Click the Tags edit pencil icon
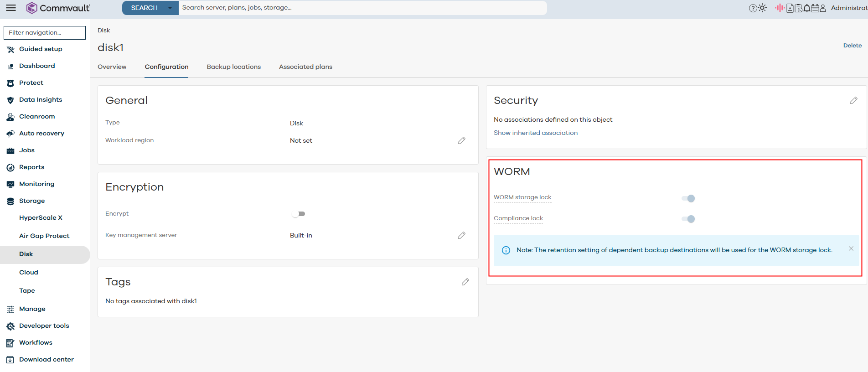This screenshot has height=372, width=868. point(465,282)
